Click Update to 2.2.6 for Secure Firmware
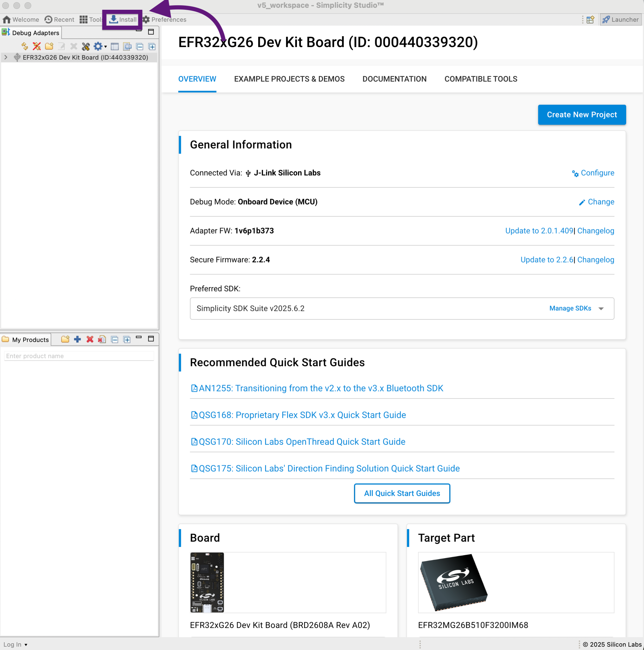 [547, 260]
